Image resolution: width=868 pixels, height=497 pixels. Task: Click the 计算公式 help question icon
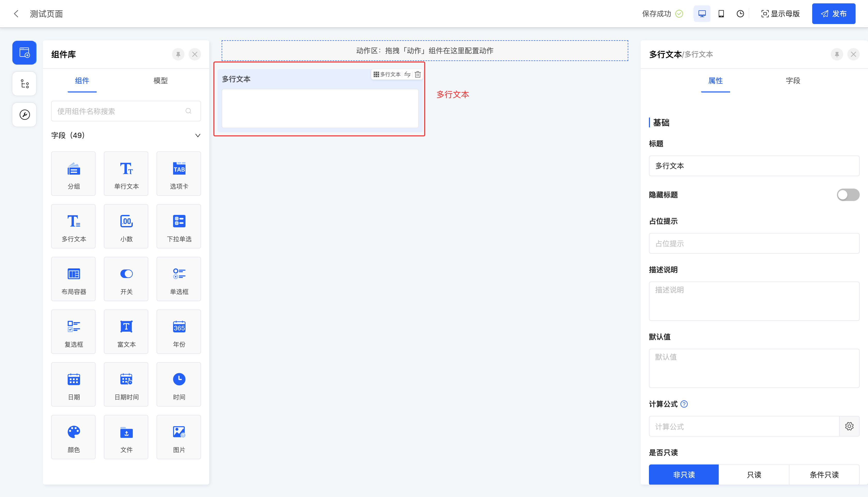[x=684, y=404]
